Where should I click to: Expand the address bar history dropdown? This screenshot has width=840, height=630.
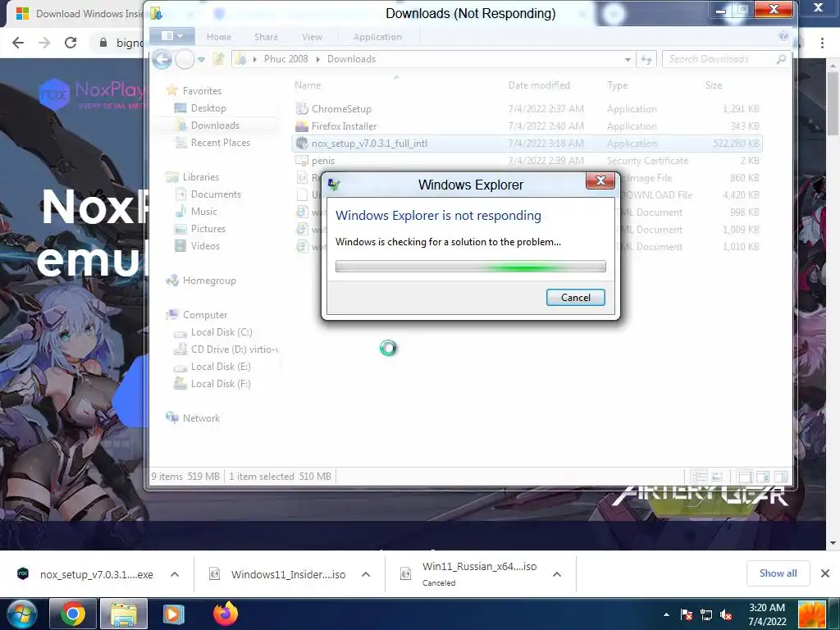pos(628,59)
